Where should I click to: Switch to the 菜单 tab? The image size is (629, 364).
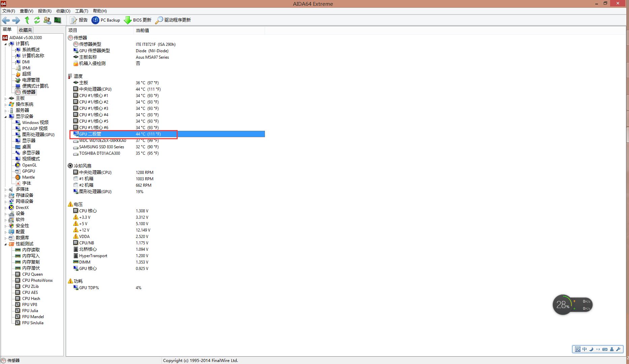pyautogui.click(x=7, y=30)
